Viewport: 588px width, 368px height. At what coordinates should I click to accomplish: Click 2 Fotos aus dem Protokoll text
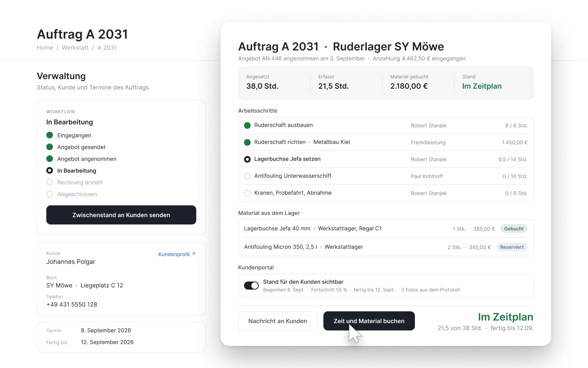pos(430,290)
